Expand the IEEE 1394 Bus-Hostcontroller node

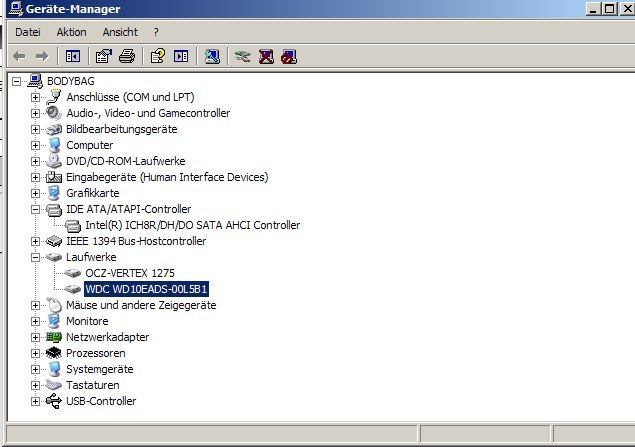coord(35,241)
